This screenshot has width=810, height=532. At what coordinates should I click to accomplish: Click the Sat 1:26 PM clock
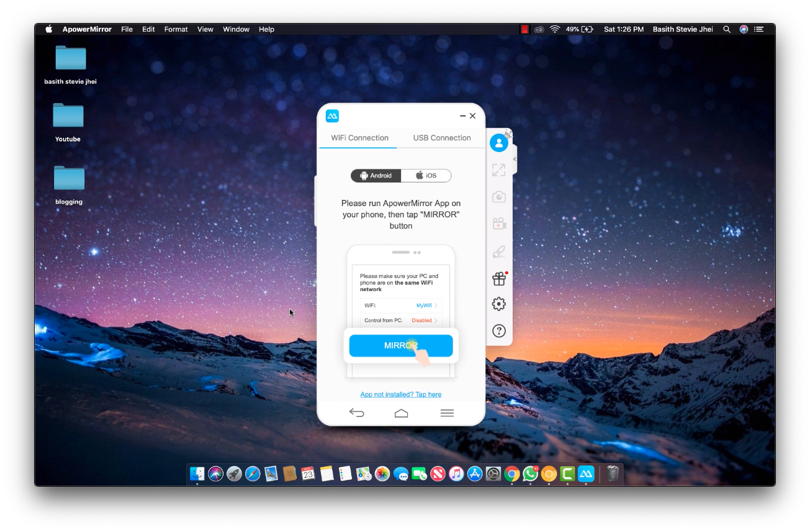[624, 29]
